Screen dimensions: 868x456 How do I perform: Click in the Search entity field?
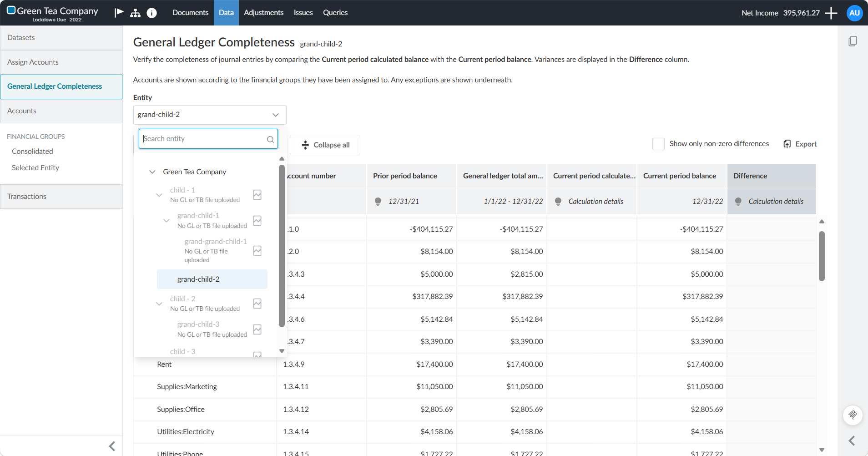coord(208,139)
